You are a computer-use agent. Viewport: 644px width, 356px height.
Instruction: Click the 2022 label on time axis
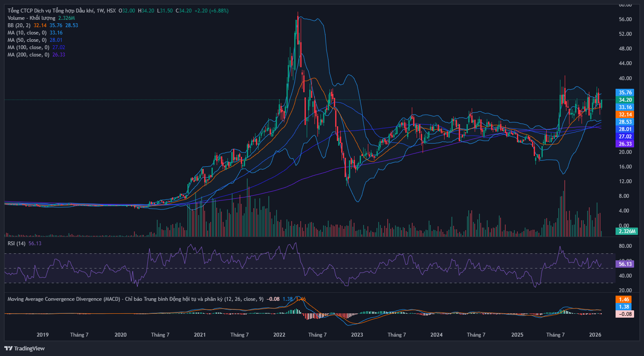[x=279, y=335]
